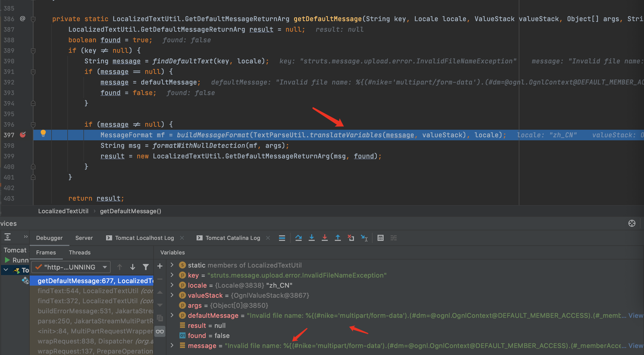Click View link for defaultMessage value
The width and height of the screenshot is (644, 355).
(636, 315)
